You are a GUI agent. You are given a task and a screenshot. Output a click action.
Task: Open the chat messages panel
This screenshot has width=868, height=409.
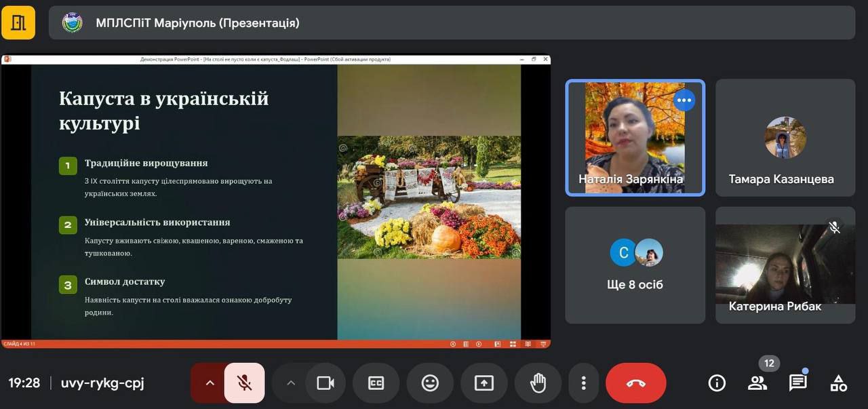(x=798, y=383)
